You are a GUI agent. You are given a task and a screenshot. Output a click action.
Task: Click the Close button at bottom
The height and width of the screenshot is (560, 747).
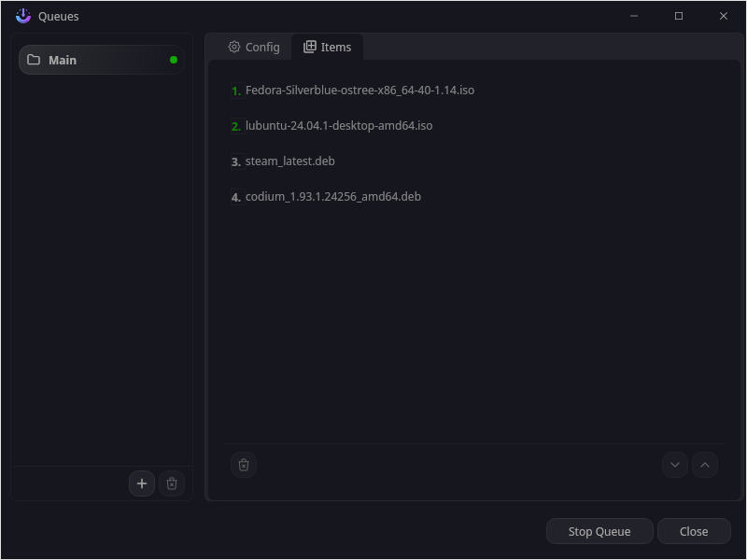click(x=694, y=531)
